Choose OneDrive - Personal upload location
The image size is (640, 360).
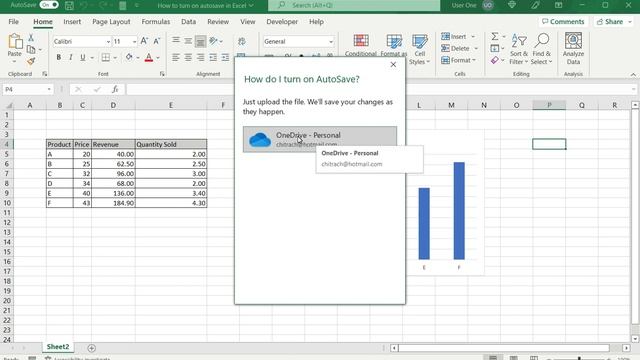pos(320,139)
